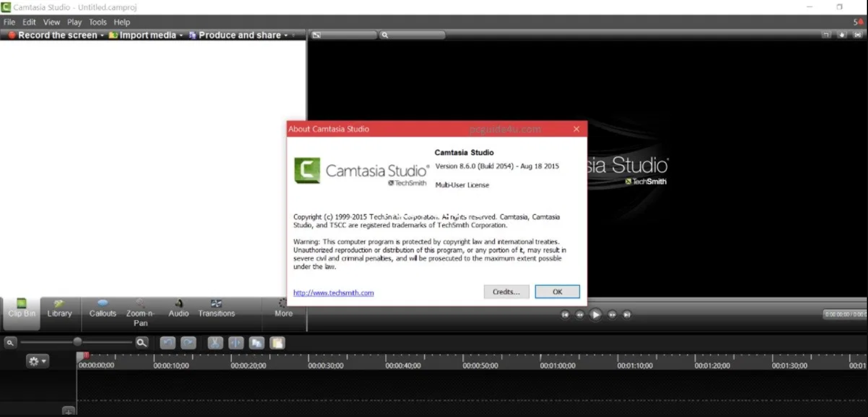This screenshot has height=417, width=868.
Task: Restore the Camtasia Studio window
Action: coord(839,7)
